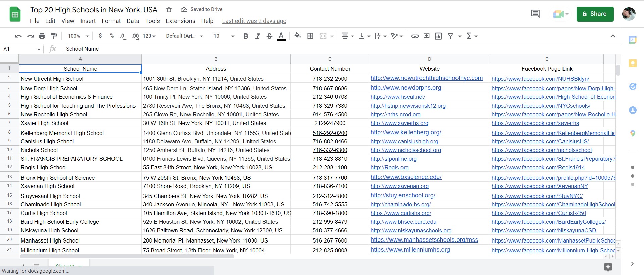The width and height of the screenshot is (644, 275).
Task: Toggle bold formatting
Action: (x=246, y=36)
